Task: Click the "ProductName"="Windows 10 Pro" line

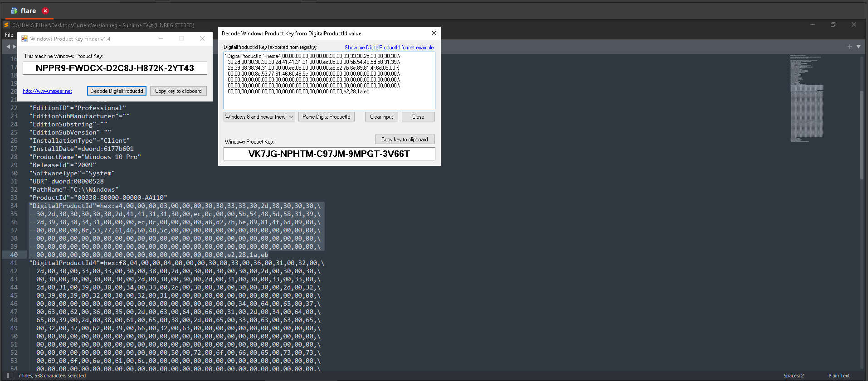Action: click(85, 157)
